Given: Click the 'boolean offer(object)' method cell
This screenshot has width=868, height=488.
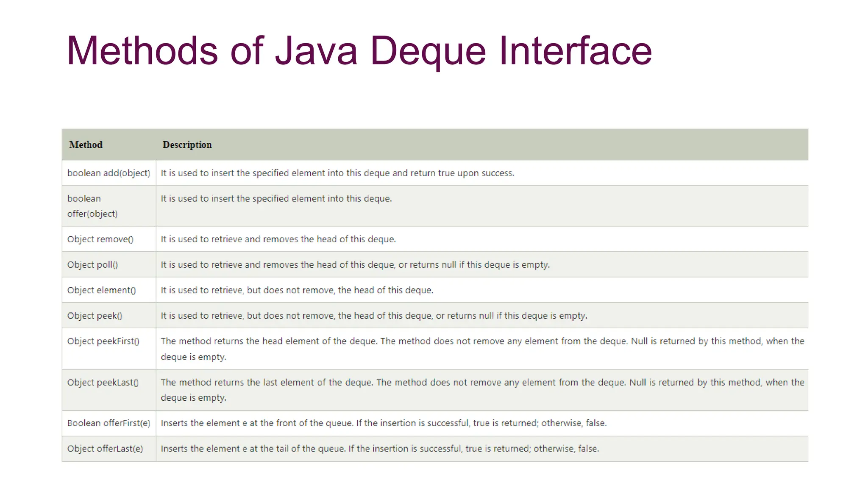Looking at the screenshot, I should click(109, 206).
